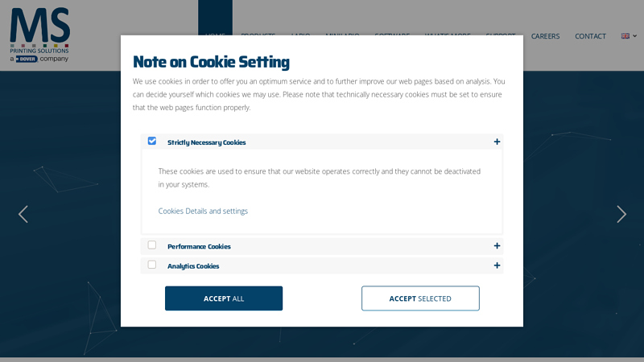Viewport: 644px width, 362px height.
Task: Click the Note on Cookie Setting heading
Action: 211,62
